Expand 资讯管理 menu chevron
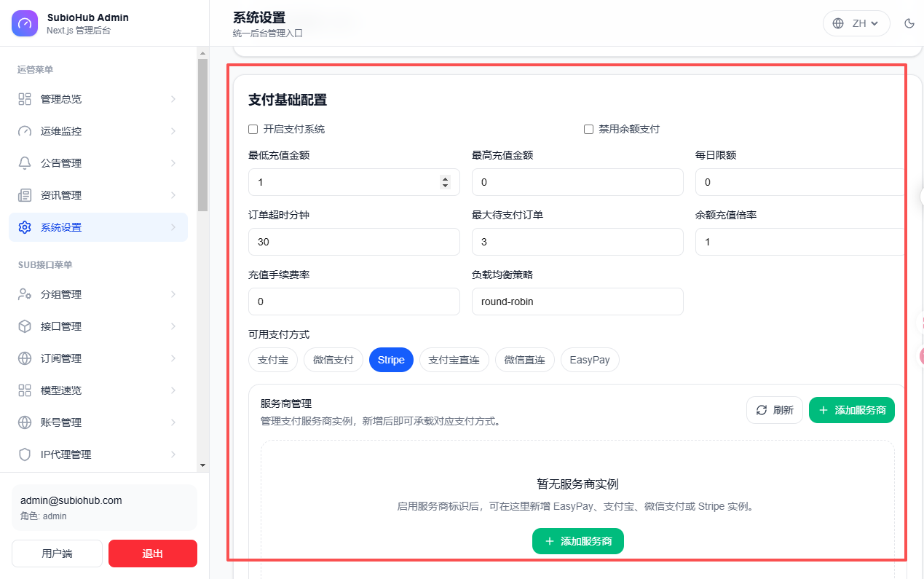Image resolution: width=924 pixels, height=579 pixels. click(173, 195)
